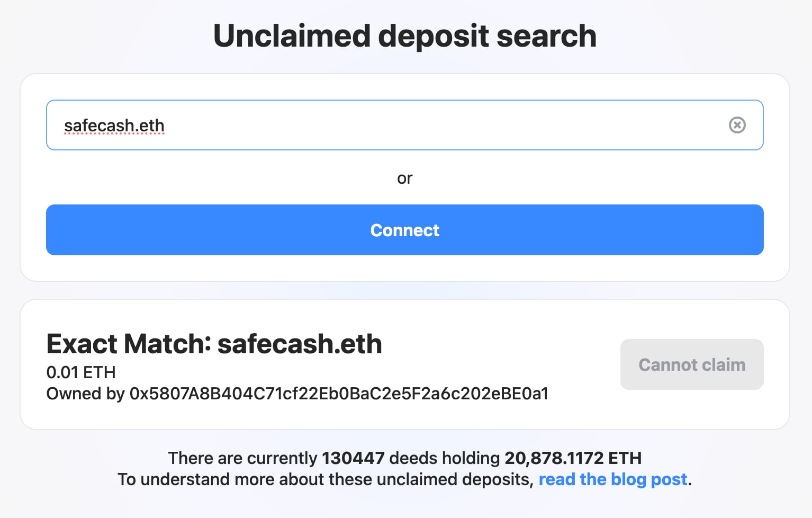Screen dimensions: 812x518
Task: Click the deeds holding text
Action: point(444,458)
